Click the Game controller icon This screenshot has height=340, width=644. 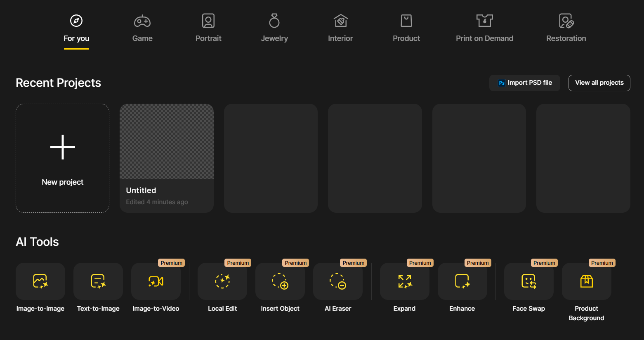coord(142,21)
